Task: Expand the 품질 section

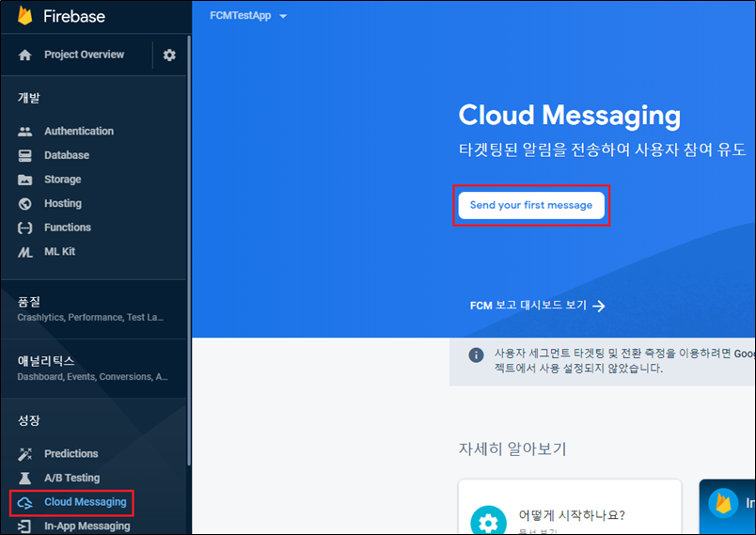Action: (93, 309)
